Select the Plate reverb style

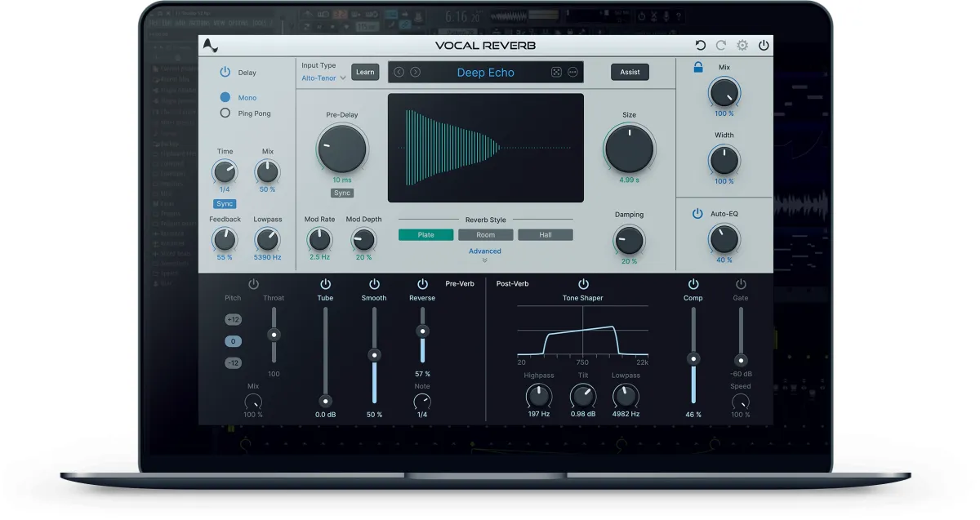pyautogui.click(x=425, y=234)
